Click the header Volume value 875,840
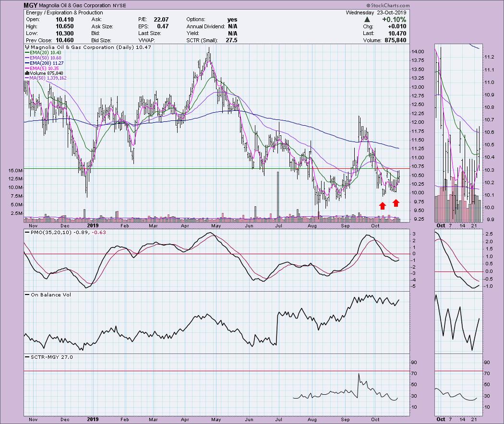 click(x=396, y=40)
